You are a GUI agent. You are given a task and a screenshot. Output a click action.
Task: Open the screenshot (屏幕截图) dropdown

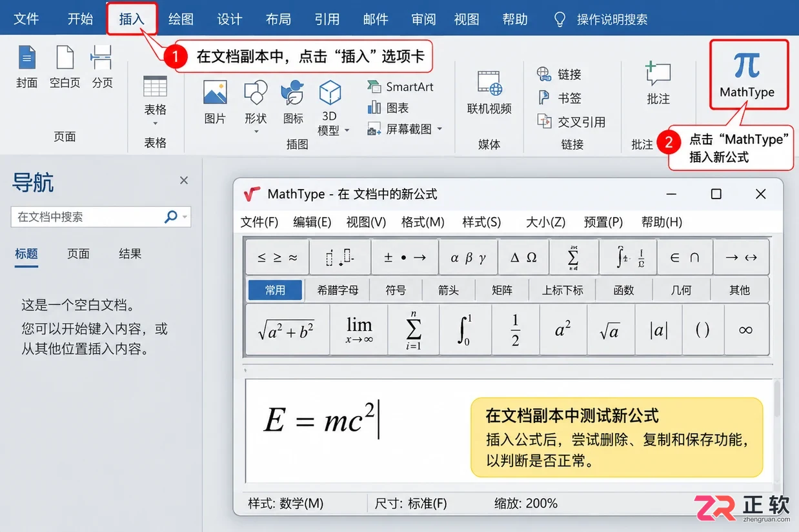point(405,129)
